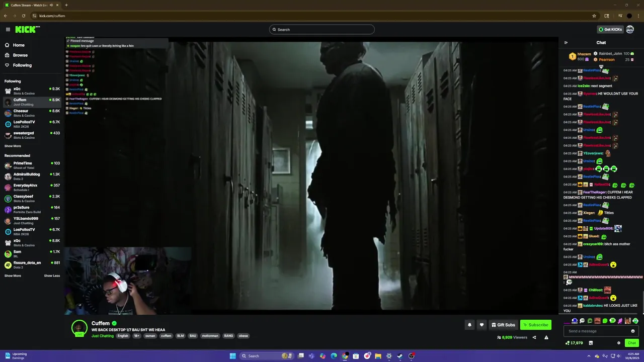Open YSLbando999 recommended channel
644x362 pixels.
click(x=32, y=221)
